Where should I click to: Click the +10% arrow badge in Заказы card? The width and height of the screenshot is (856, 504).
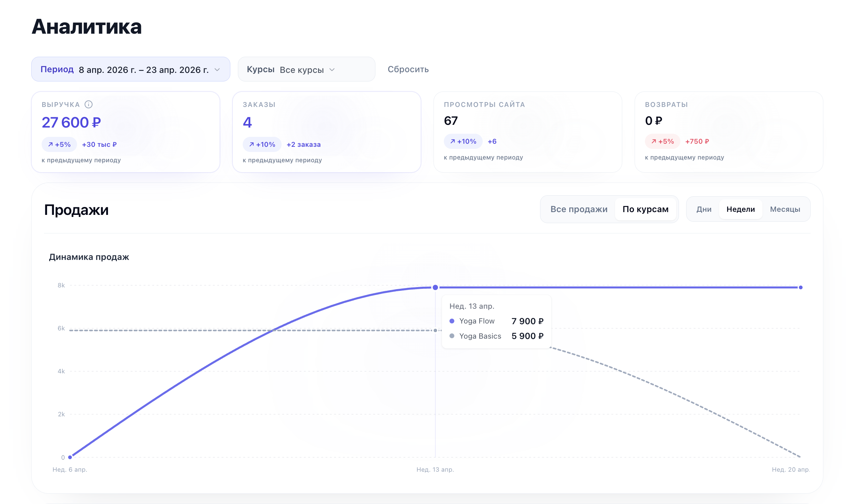pyautogui.click(x=262, y=144)
